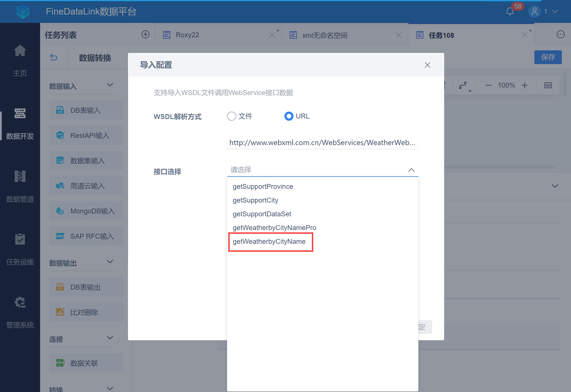This screenshot has width=571, height=392.
Task: Click the back arrow beside 数据转换
Action: [54, 58]
